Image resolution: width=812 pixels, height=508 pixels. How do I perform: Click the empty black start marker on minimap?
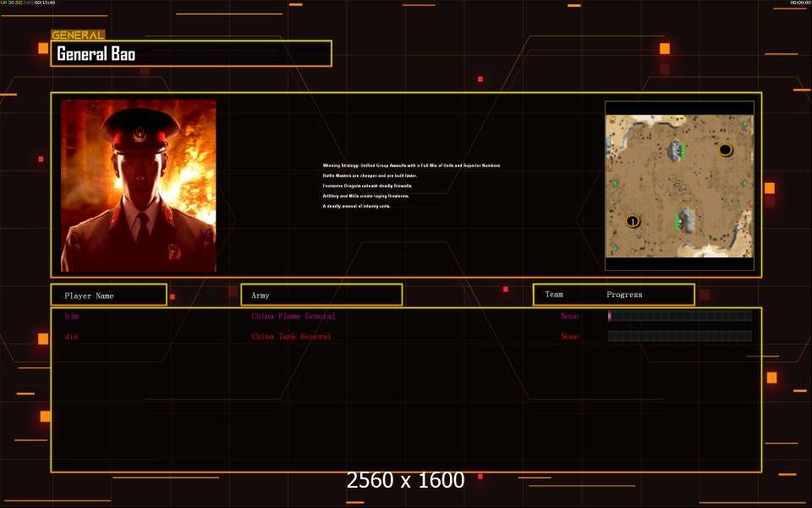(725, 150)
